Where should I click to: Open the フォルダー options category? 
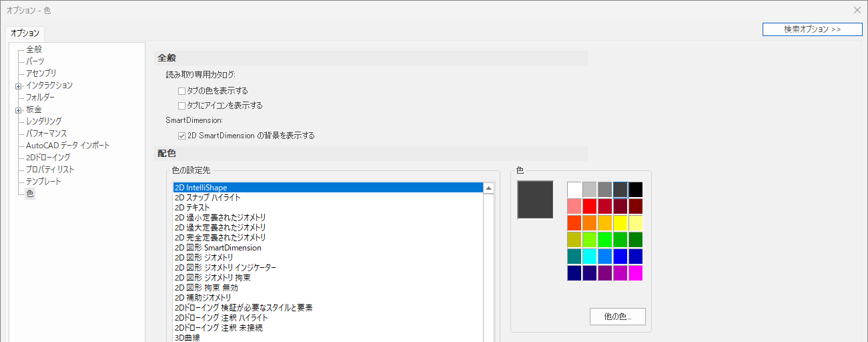(x=40, y=98)
